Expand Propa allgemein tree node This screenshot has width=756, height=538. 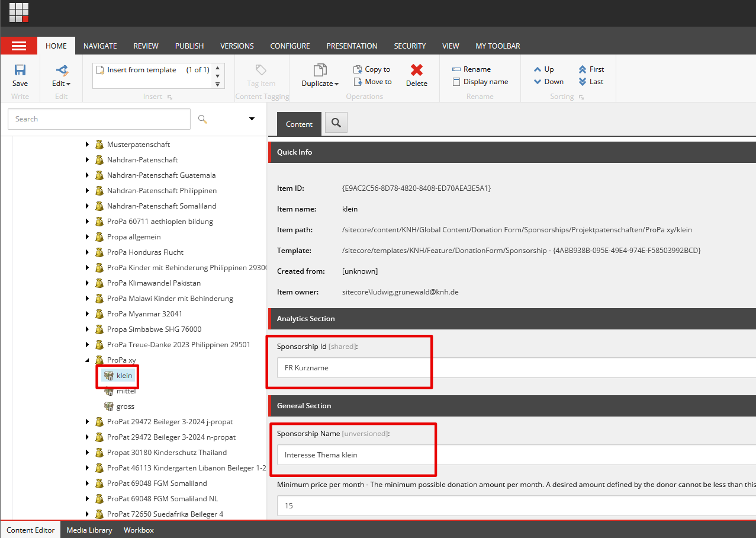pos(87,237)
